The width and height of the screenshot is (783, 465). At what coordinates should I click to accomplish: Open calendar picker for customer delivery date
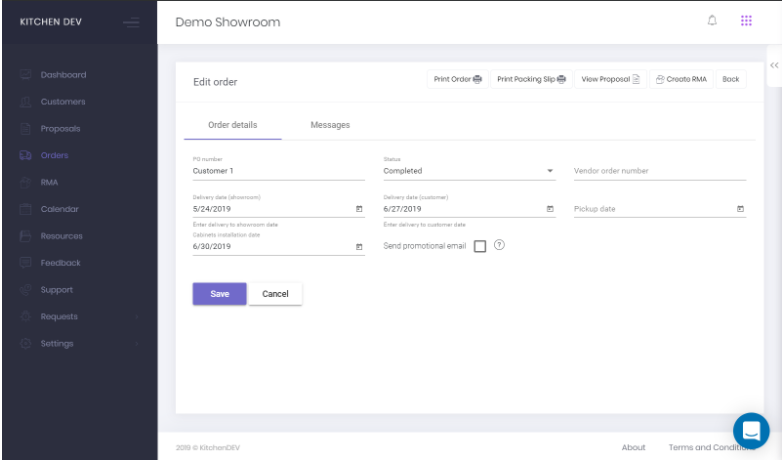click(550, 209)
